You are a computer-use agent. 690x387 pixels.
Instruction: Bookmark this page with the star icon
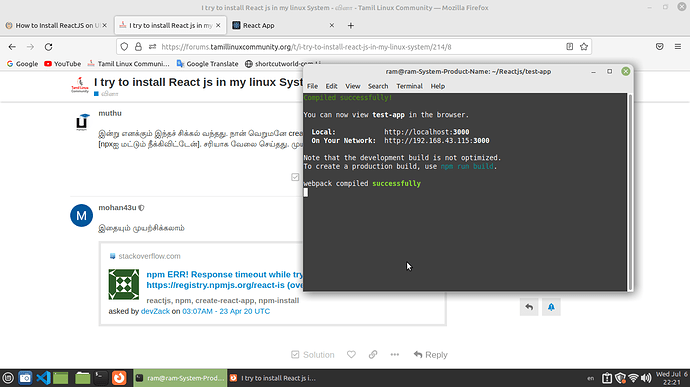click(x=584, y=47)
